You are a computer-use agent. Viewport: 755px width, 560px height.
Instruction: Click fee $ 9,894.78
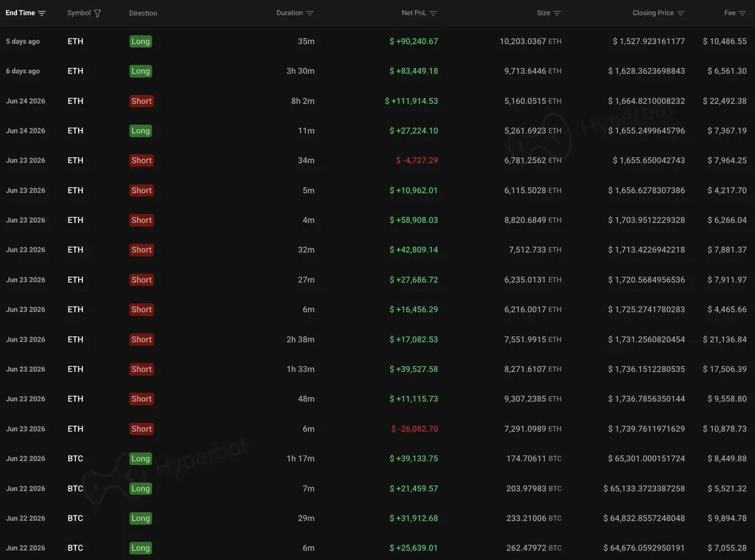727,518
